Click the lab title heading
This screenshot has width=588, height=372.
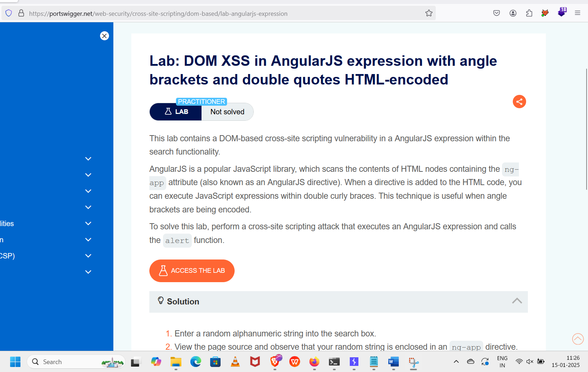click(x=323, y=70)
